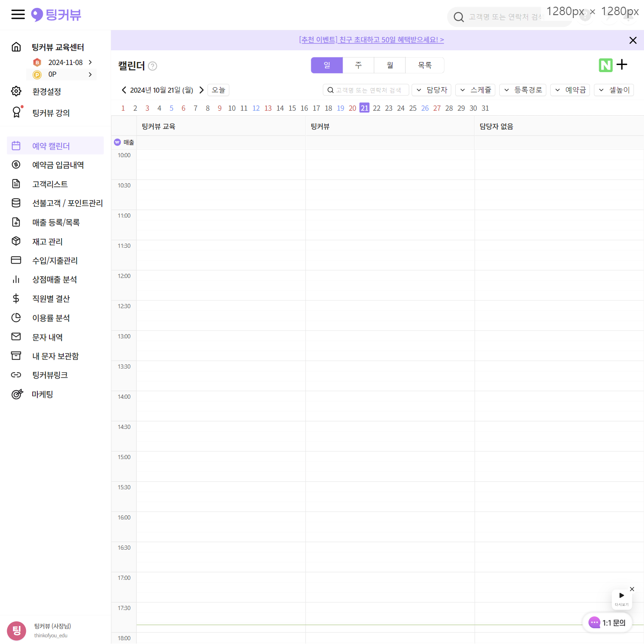Focus the calendar customer search field
Screen dimensions: 644x644
[366, 90]
